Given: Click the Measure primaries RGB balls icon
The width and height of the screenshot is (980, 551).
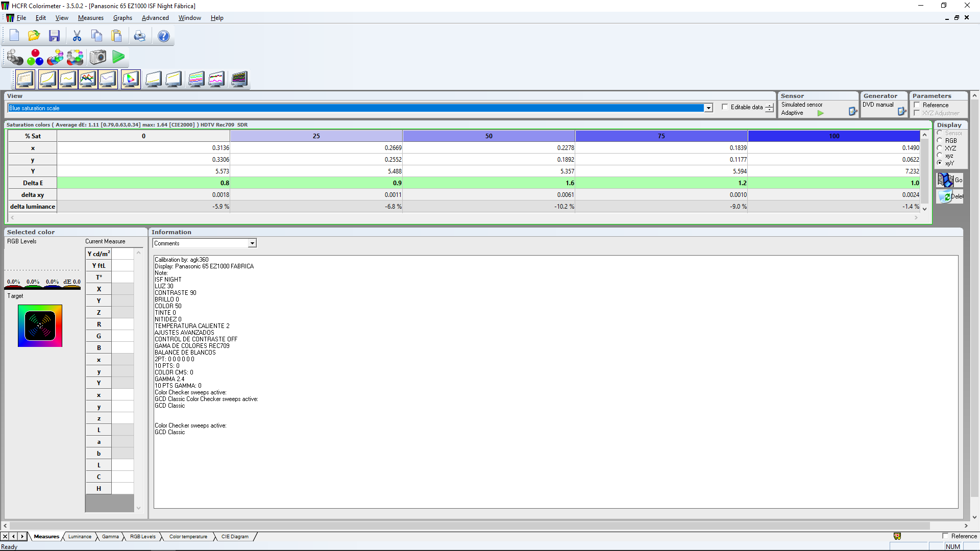Looking at the screenshot, I should click(x=35, y=57).
